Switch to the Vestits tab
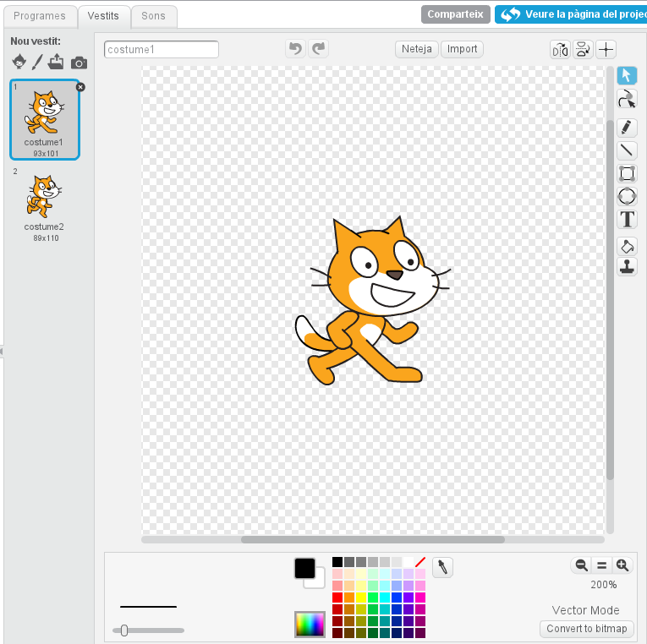The height and width of the screenshot is (644, 647). coord(103,16)
